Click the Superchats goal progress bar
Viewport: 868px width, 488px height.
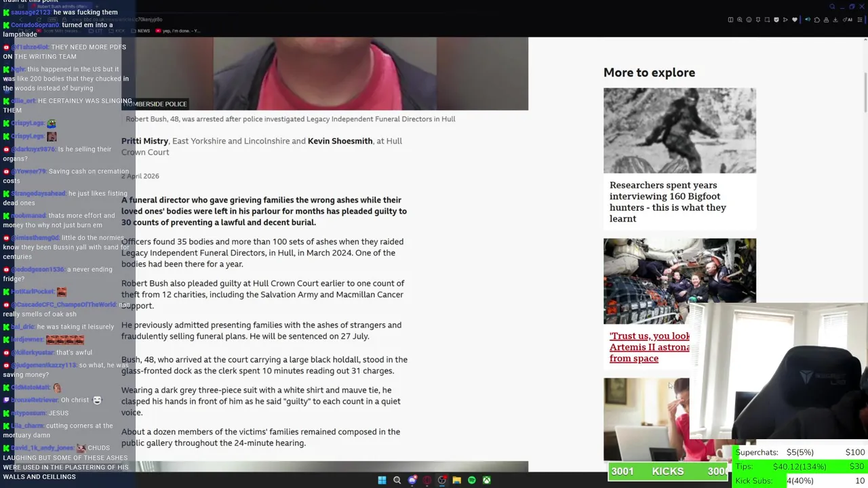[x=800, y=452]
